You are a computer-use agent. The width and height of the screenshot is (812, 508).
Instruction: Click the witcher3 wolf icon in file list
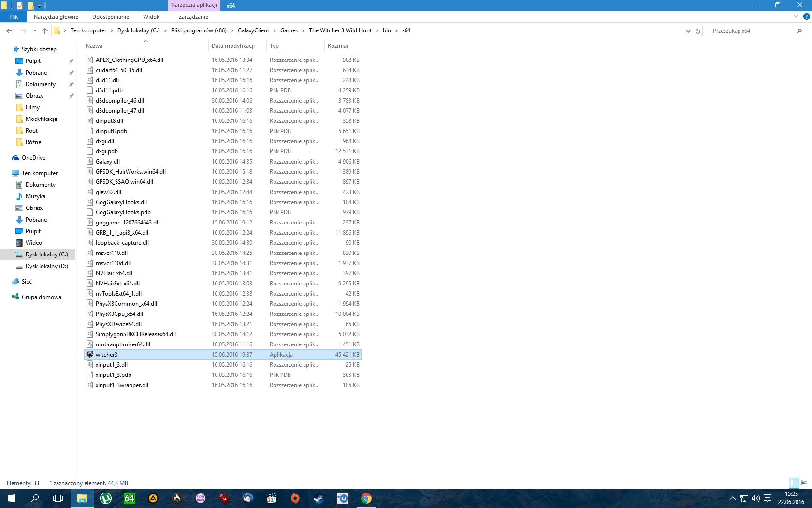(x=90, y=355)
